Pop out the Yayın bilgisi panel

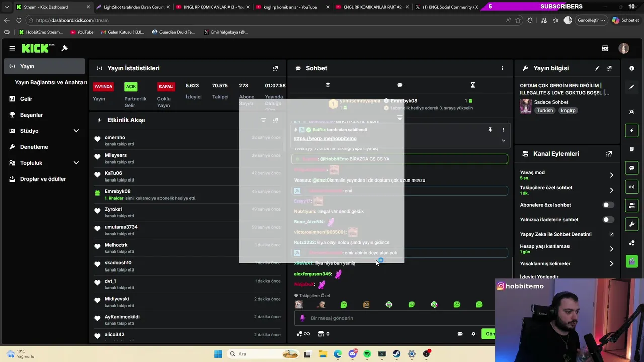pos(609,68)
